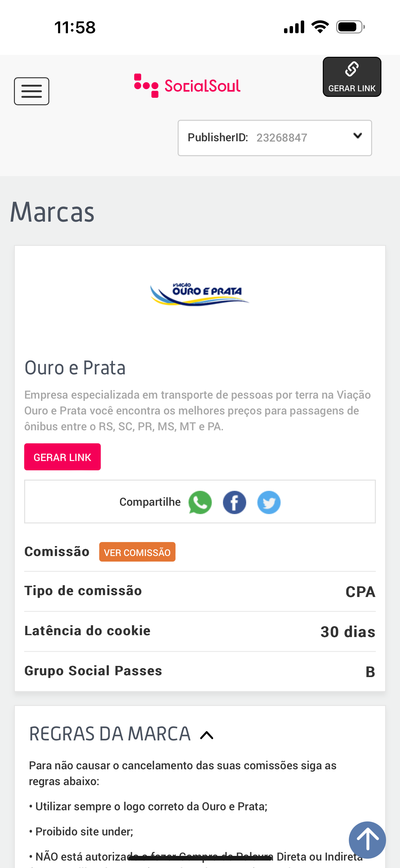Screen dimensions: 400x868
Task: Open the hamburger navigation menu
Action: (x=31, y=91)
